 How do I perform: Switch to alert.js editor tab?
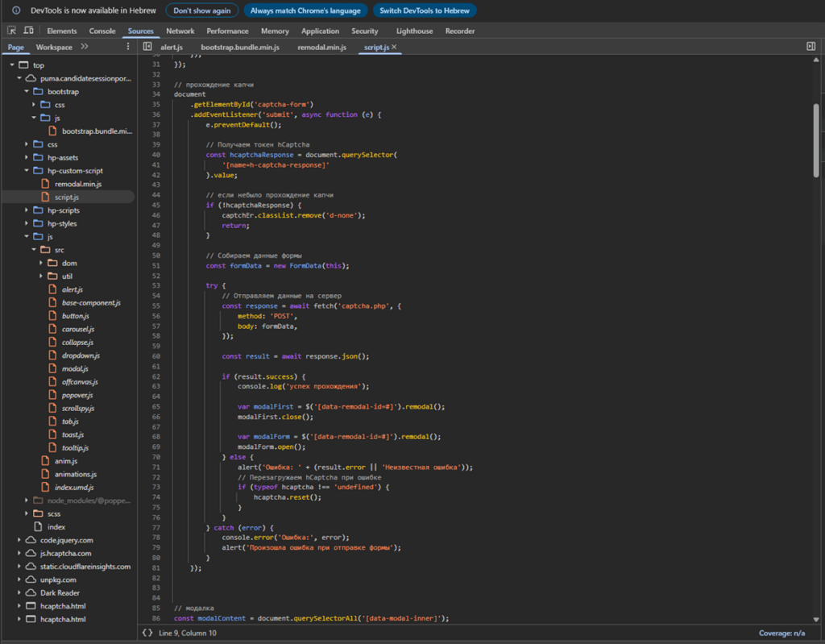(172, 48)
